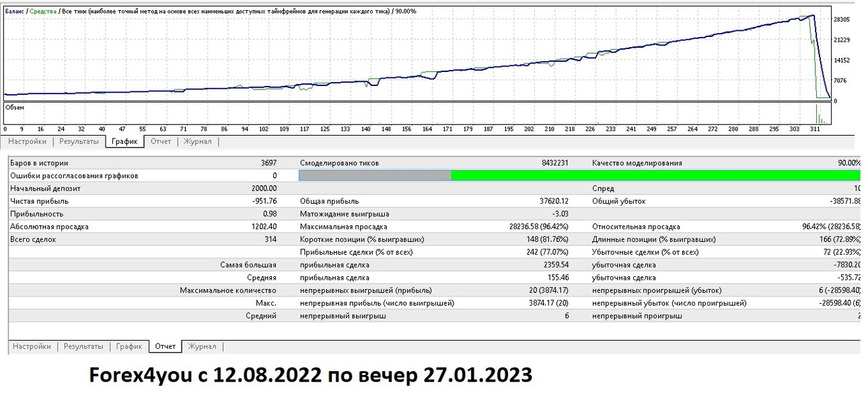Click 'Короткие позиции (% выигравших)' label
The width and height of the screenshot is (868, 410).
pos(362,239)
